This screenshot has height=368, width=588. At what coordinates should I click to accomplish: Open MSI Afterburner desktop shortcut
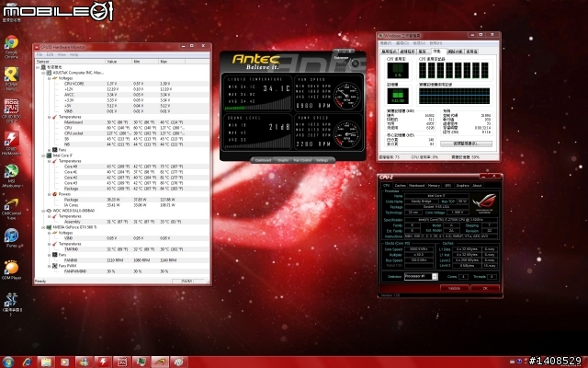tap(11, 176)
